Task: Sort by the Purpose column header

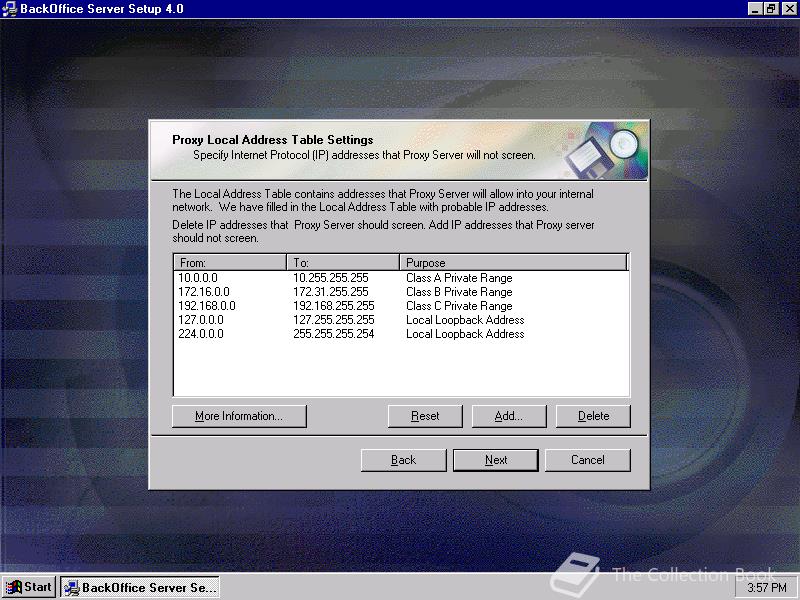Action: click(513, 262)
